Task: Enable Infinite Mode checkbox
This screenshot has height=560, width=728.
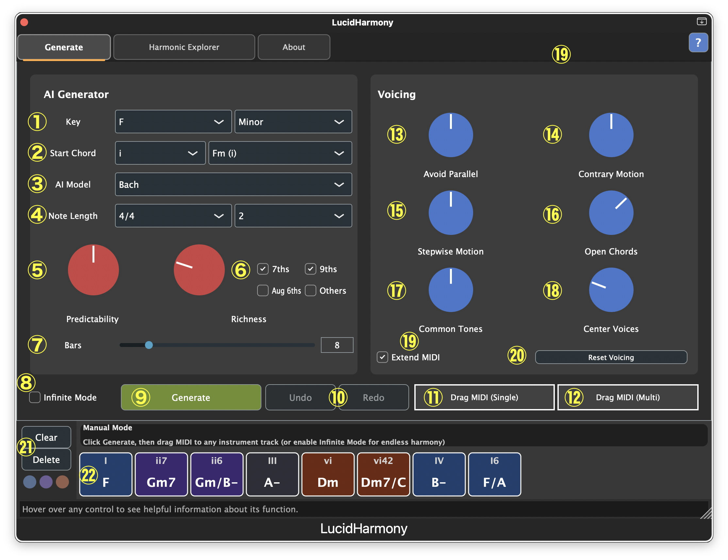Action: (x=35, y=397)
